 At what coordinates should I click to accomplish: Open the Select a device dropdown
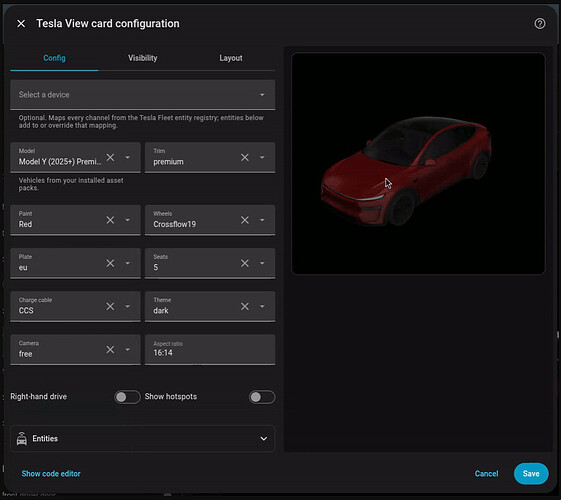(143, 95)
